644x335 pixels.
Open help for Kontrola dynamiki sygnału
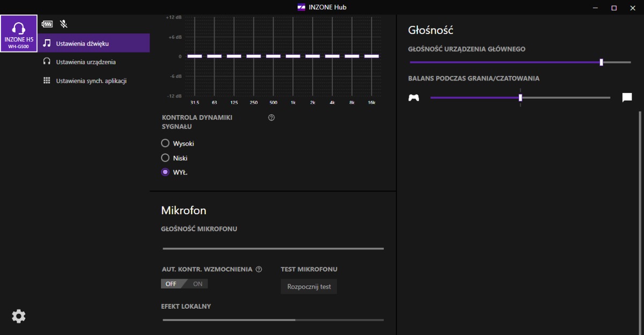[x=272, y=118]
